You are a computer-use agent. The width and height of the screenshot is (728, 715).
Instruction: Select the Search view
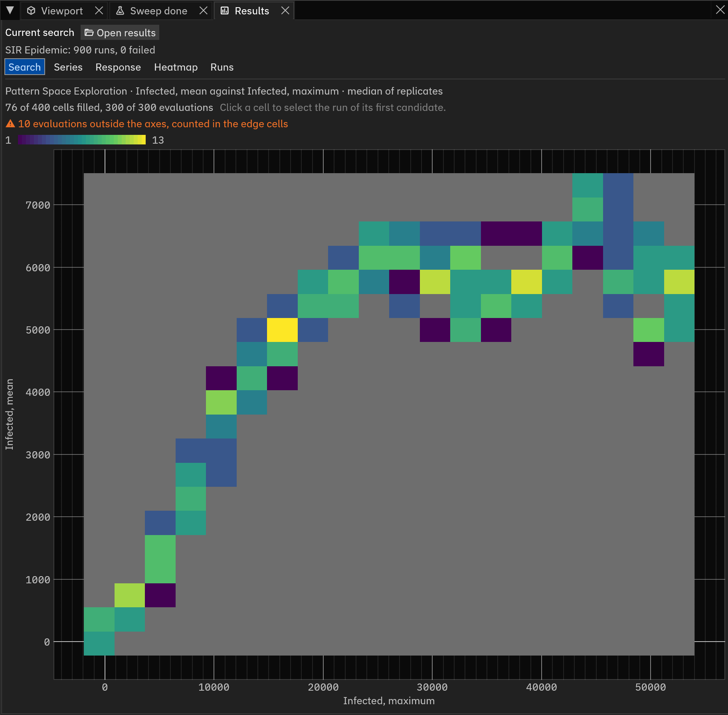(x=25, y=67)
